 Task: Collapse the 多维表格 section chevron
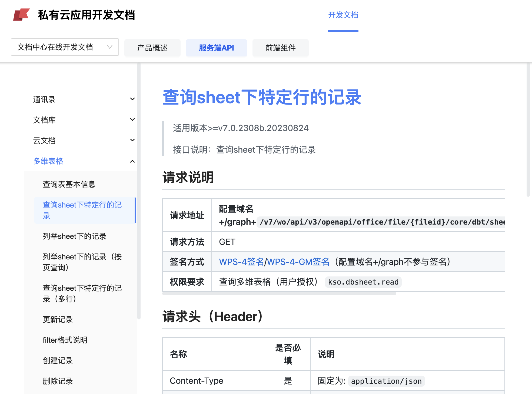click(132, 161)
